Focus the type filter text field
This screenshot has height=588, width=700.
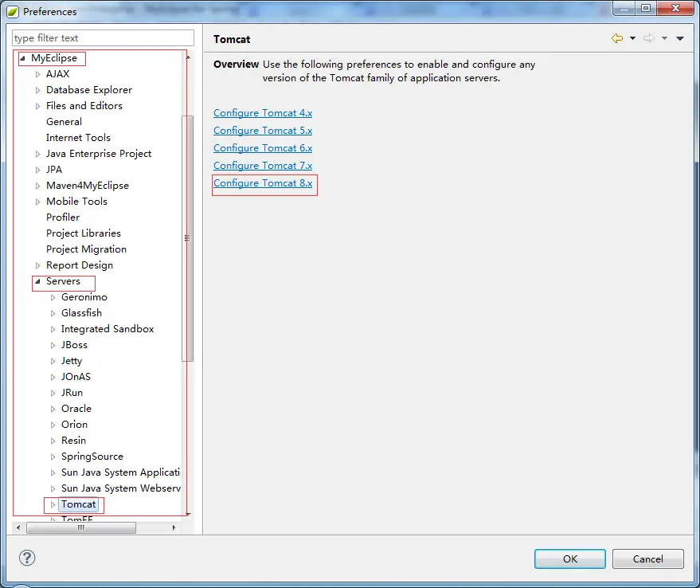tap(103, 38)
